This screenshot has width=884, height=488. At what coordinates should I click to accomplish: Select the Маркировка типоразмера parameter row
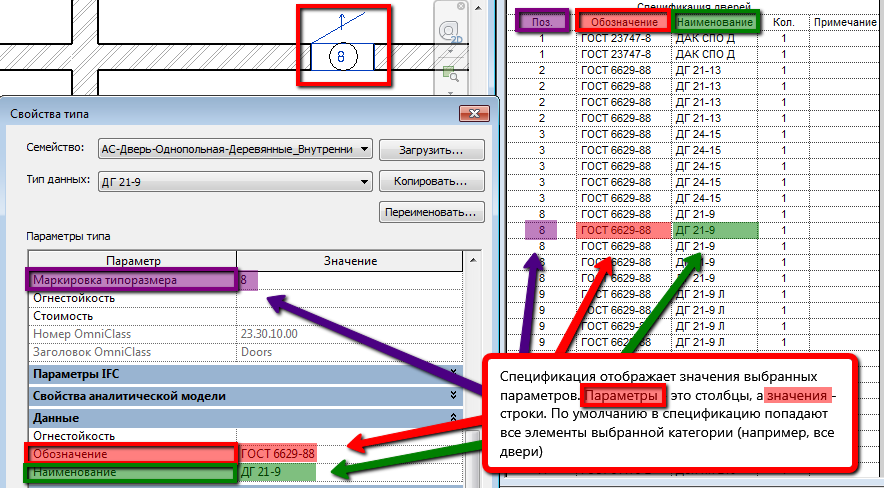(x=131, y=280)
